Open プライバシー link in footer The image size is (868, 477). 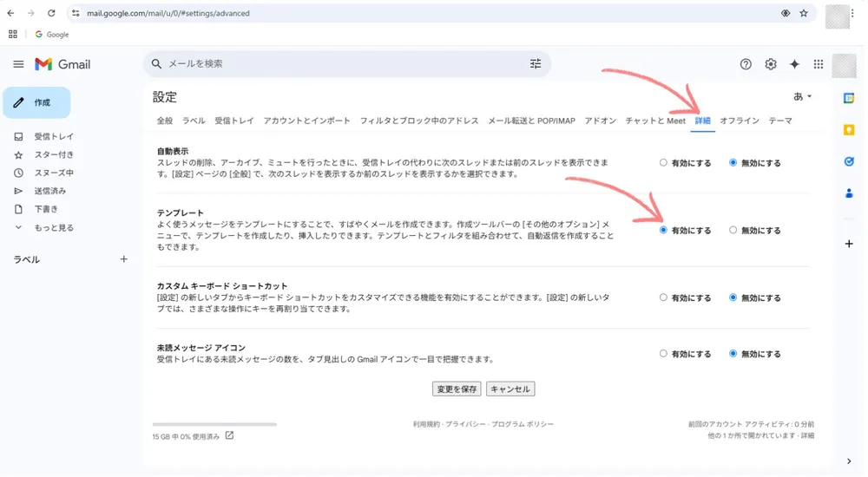pyautogui.click(x=466, y=424)
